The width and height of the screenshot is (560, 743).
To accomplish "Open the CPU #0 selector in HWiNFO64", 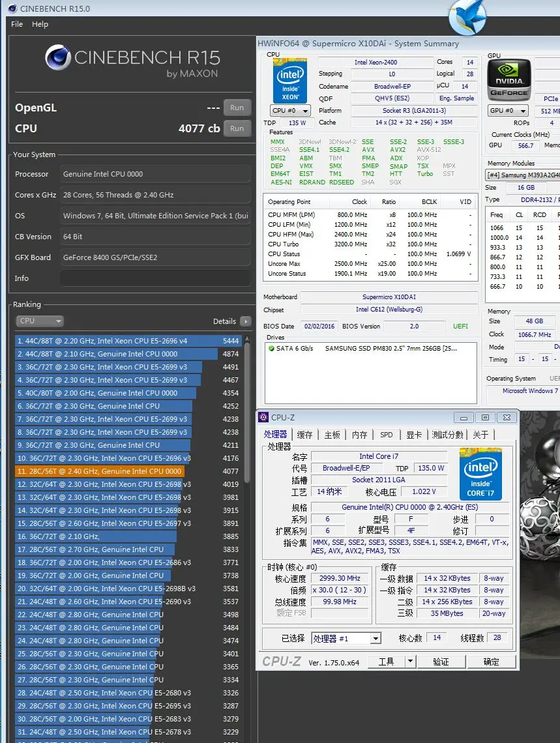I will [x=290, y=110].
